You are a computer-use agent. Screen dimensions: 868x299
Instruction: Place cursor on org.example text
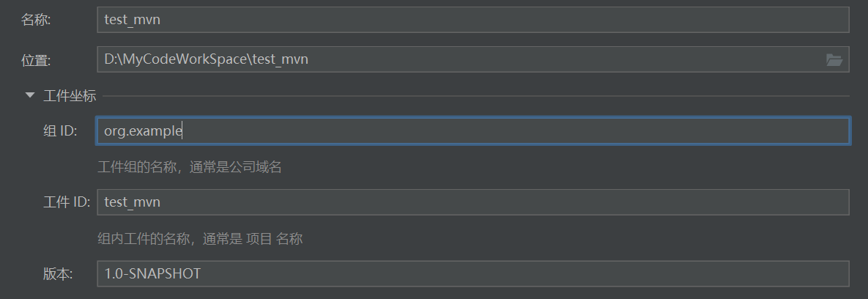pyautogui.click(x=143, y=132)
